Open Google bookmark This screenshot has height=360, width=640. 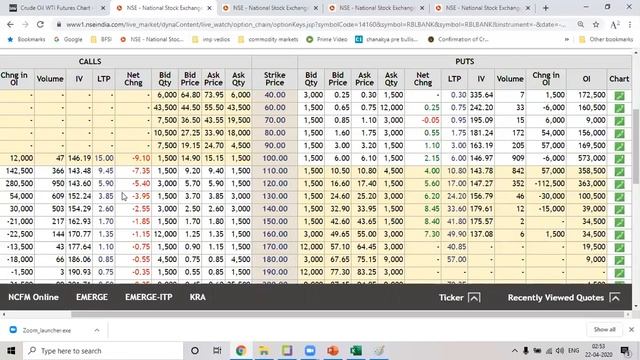[68, 40]
